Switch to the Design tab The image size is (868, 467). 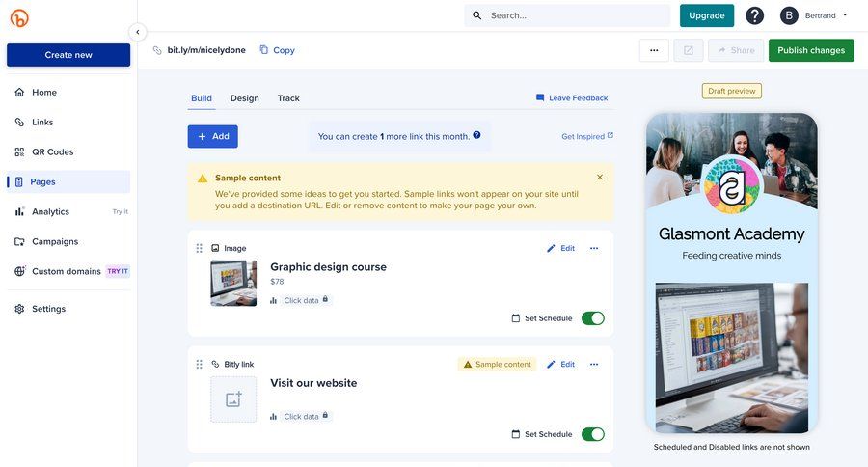pos(244,98)
